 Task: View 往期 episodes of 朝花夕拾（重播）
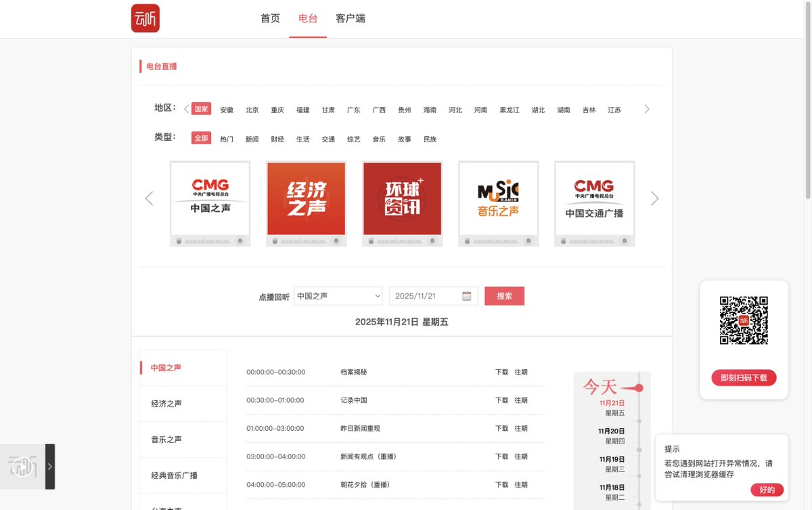(x=521, y=485)
